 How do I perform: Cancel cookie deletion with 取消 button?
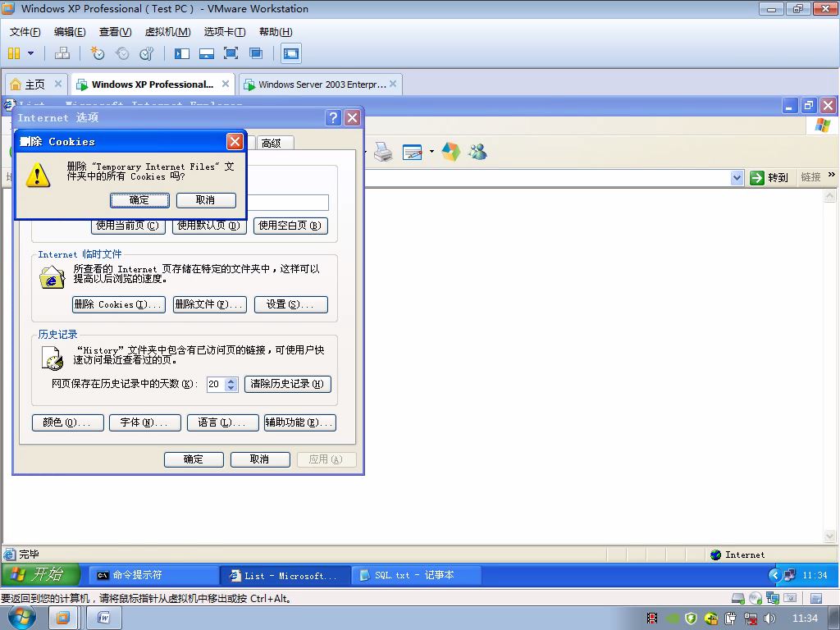point(206,200)
